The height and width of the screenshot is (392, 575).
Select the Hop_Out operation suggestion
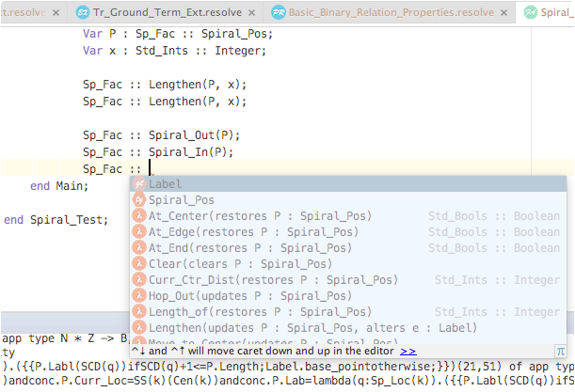coord(348,296)
